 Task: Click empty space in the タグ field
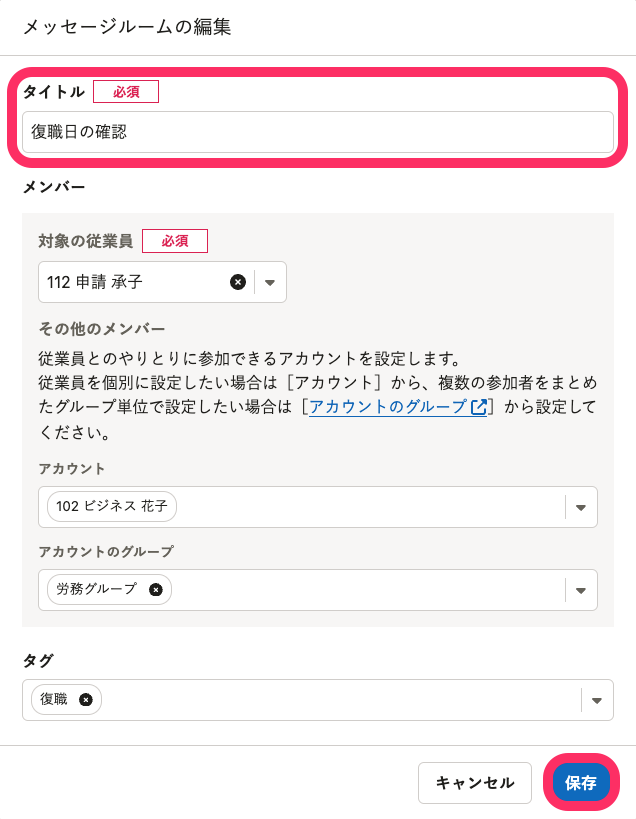340,700
